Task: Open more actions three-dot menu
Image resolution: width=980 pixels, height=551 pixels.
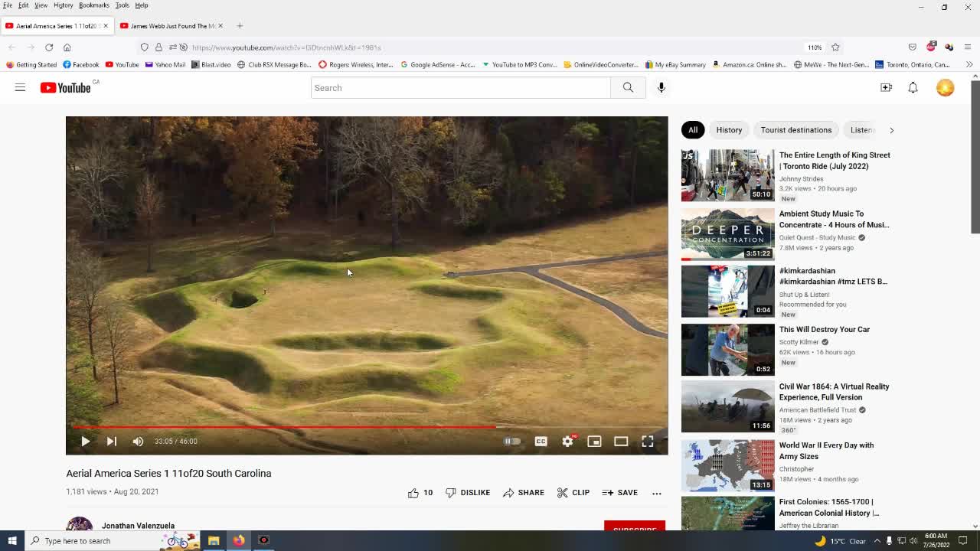Action: [x=657, y=493]
